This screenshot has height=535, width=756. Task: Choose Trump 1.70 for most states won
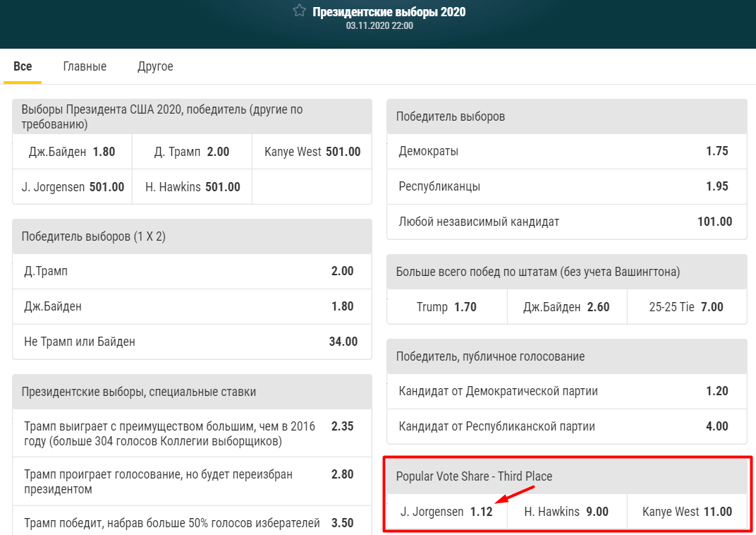click(447, 307)
